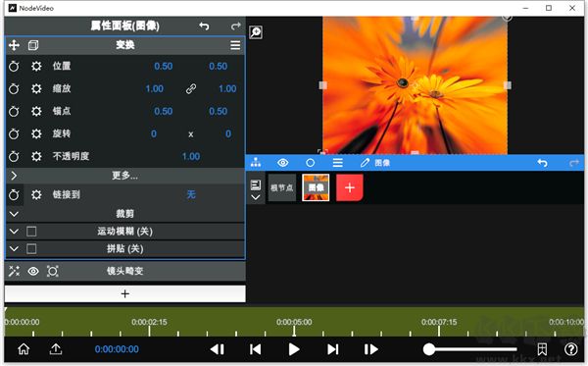The width and height of the screenshot is (588, 366).
Task: Open gear settings for 锚点
Action: pos(36,112)
